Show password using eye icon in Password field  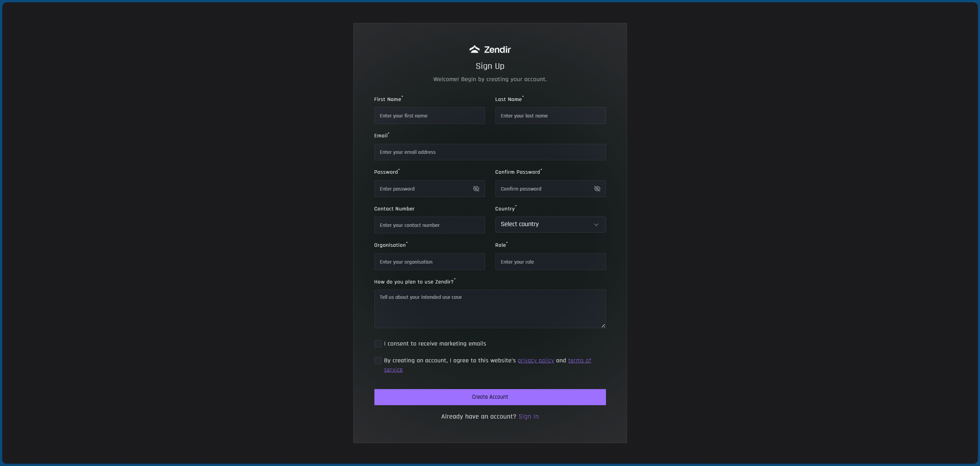click(x=476, y=189)
